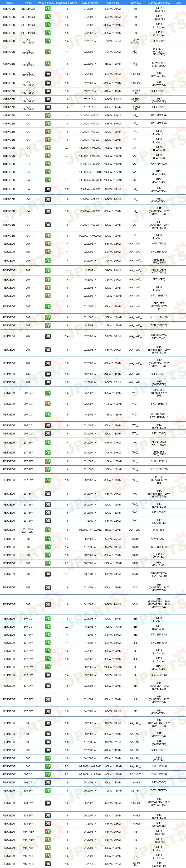
Task: Click diesel ON icon in 207 CC 82kW/112KM row
Action: (48, 434)
